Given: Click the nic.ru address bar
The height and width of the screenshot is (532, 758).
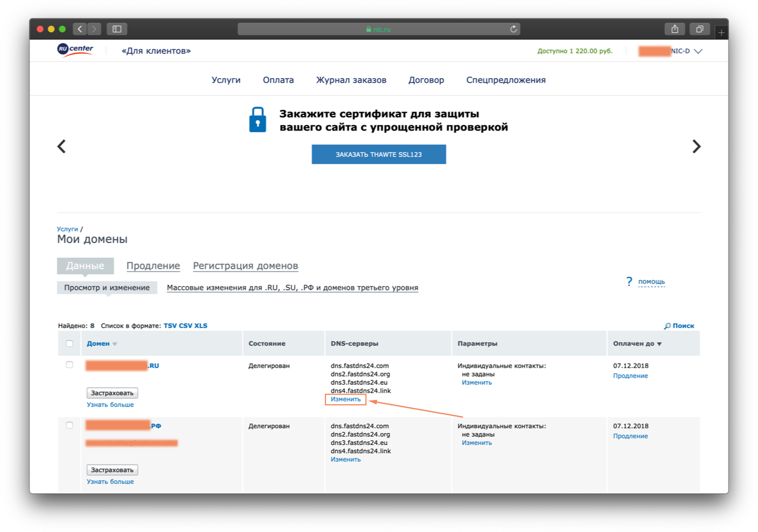Looking at the screenshot, I should tap(379, 29).
